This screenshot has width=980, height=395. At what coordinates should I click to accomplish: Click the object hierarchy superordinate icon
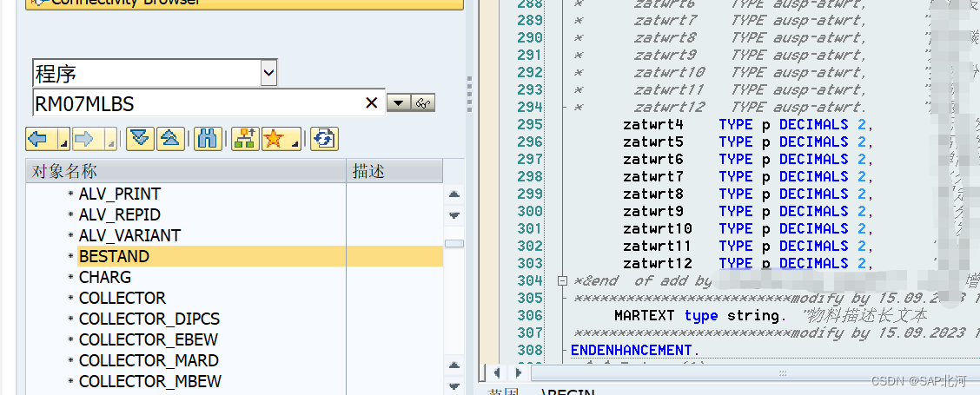point(245,139)
